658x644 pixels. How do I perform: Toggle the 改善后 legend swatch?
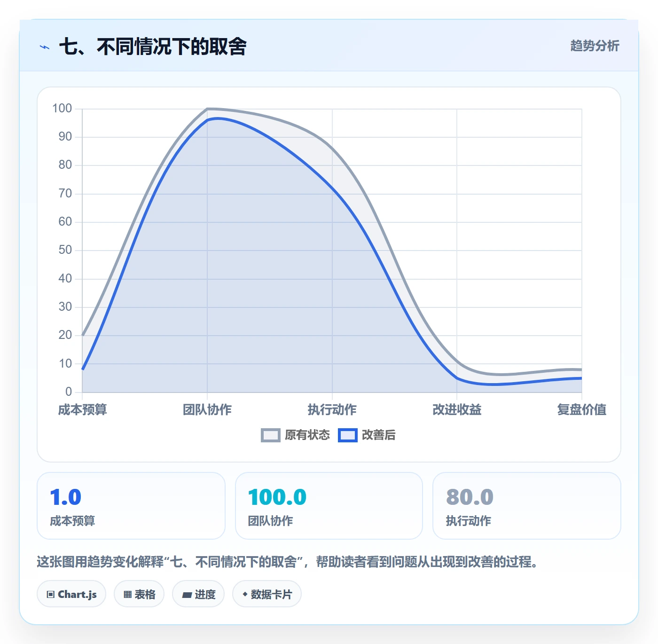(x=348, y=435)
